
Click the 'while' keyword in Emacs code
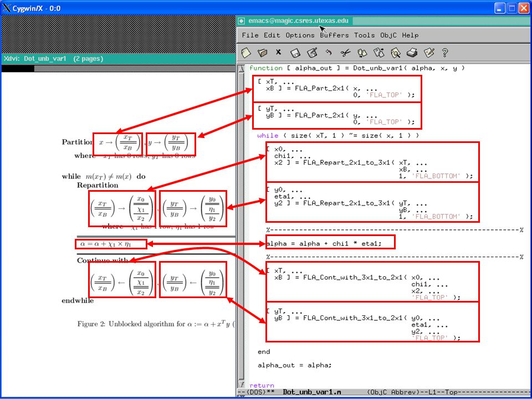click(x=268, y=136)
